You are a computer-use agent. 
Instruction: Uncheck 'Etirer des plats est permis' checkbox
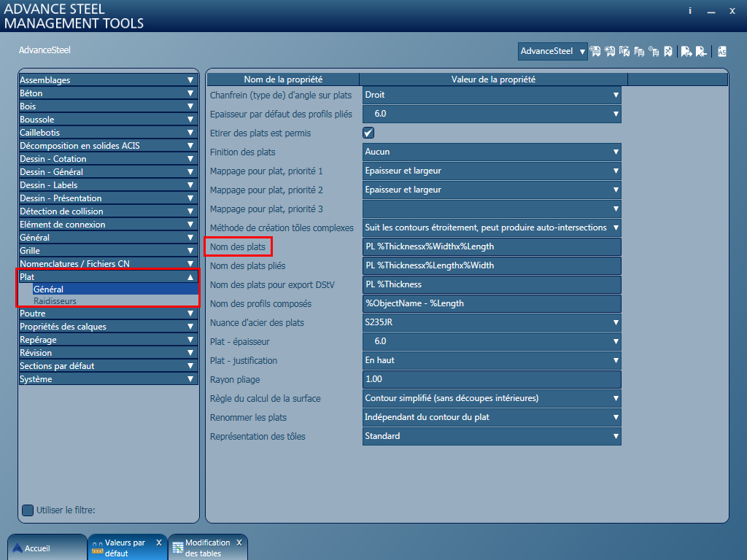click(x=368, y=133)
